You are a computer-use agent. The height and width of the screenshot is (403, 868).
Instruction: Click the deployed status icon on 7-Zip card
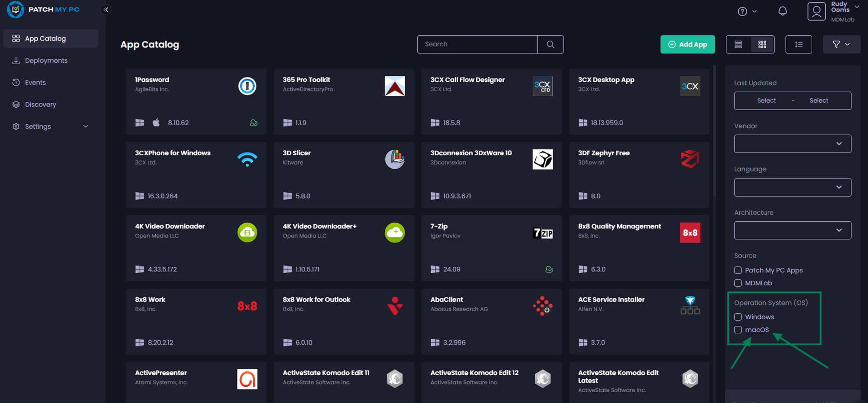(x=549, y=269)
